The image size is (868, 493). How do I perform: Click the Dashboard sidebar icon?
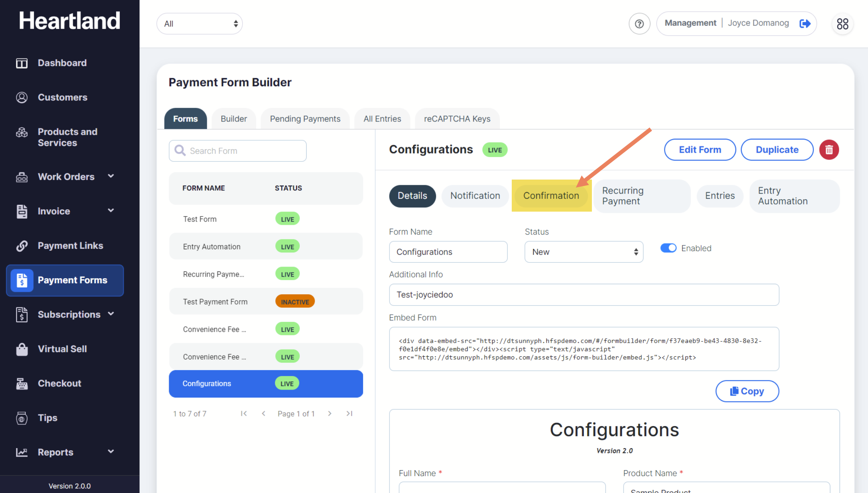click(22, 63)
